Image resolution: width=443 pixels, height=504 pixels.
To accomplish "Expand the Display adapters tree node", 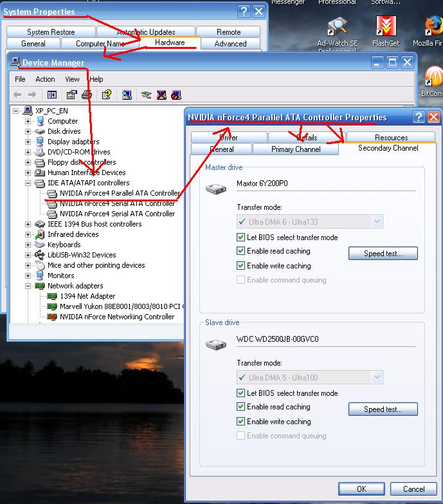I will pyautogui.click(x=28, y=142).
